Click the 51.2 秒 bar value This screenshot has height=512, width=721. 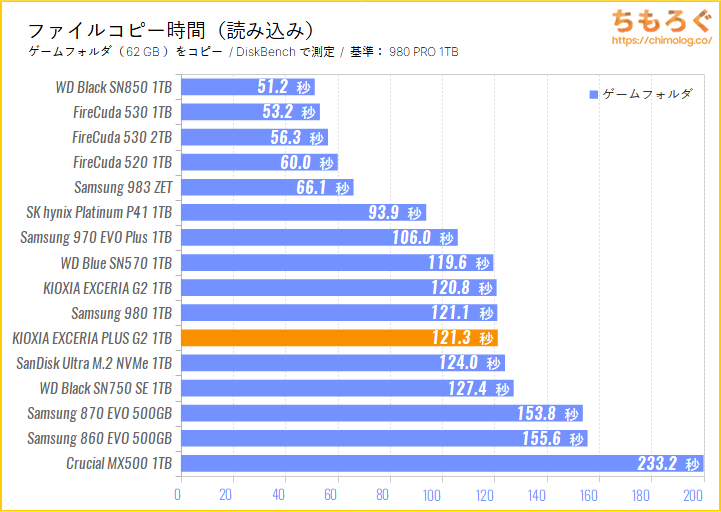tap(284, 87)
